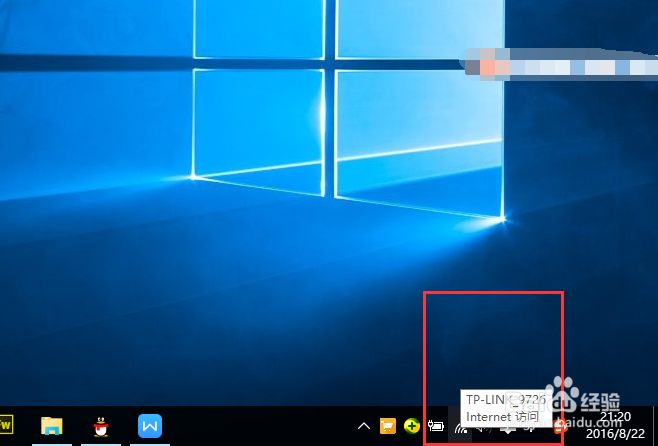Click the orange shopping cart tray icon
This screenshot has height=446, width=658.
click(x=388, y=426)
